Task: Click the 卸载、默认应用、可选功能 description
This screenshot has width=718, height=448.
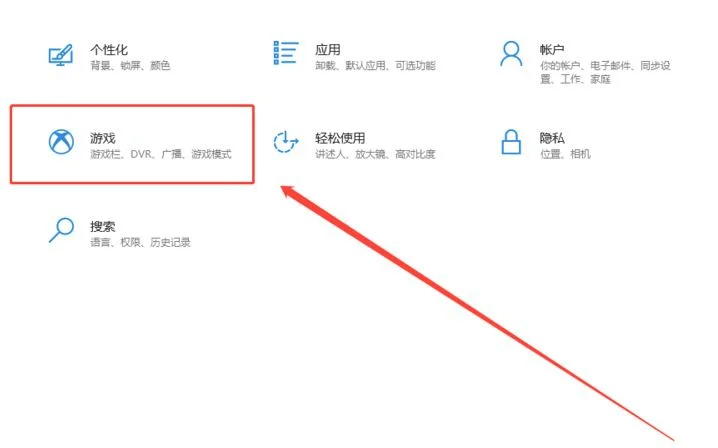Action: tap(375, 66)
